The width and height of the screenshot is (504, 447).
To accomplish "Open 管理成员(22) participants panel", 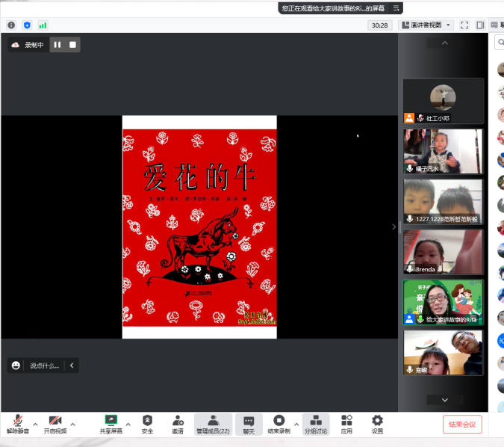I will click(x=213, y=425).
